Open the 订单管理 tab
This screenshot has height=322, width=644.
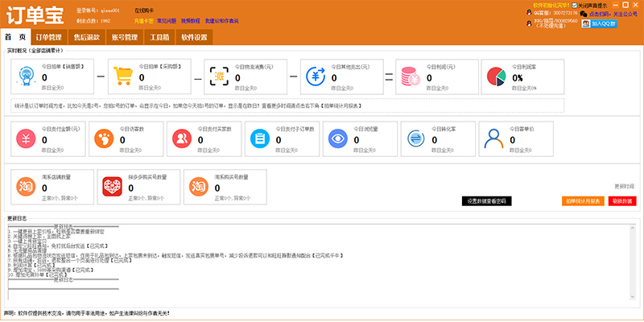pyautogui.click(x=49, y=38)
